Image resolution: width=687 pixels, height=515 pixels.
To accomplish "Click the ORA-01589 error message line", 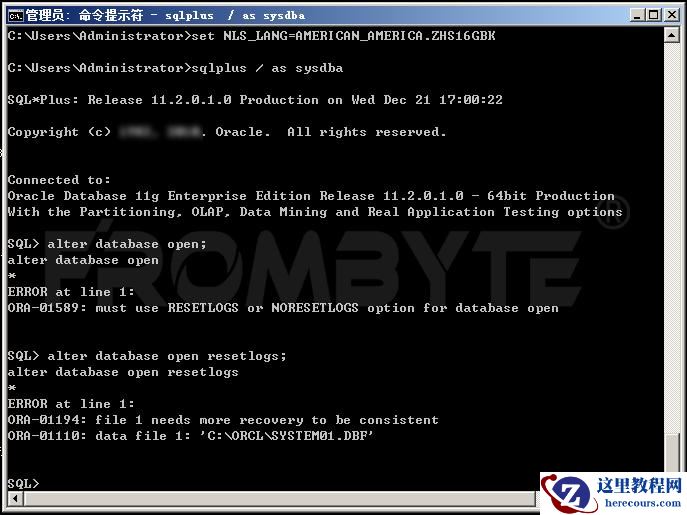I will 283,308.
